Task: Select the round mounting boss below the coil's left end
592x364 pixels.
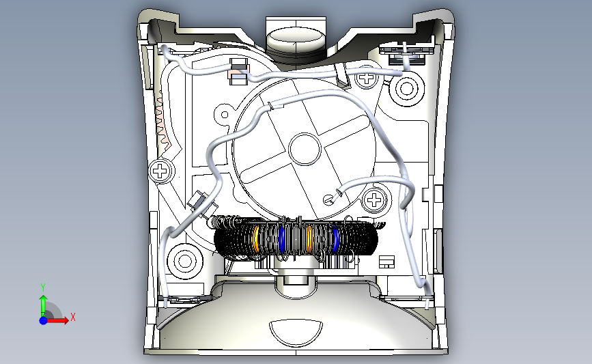Action: tap(184, 261)
